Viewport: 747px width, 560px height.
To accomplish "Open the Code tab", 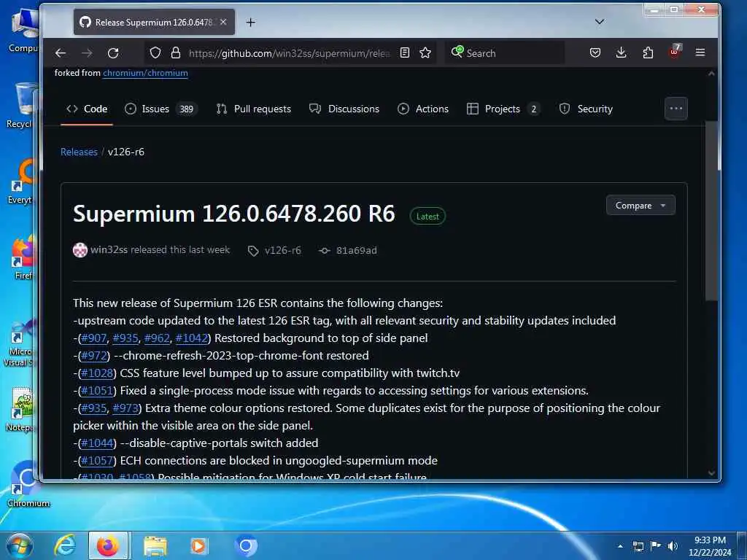I will (x=87, y=109).
